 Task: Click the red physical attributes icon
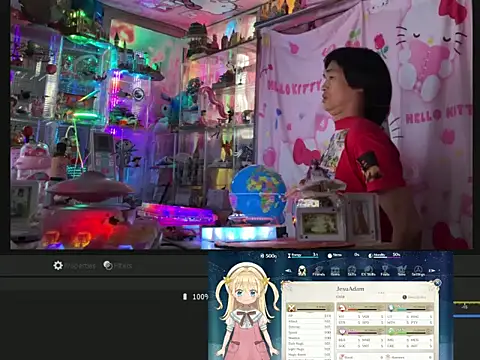[341, 308]
